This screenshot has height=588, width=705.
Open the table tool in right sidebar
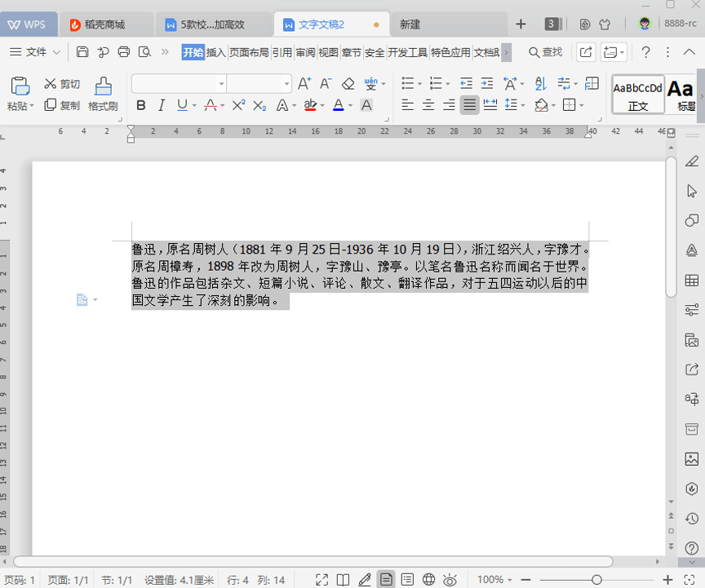tap(691, 281)
